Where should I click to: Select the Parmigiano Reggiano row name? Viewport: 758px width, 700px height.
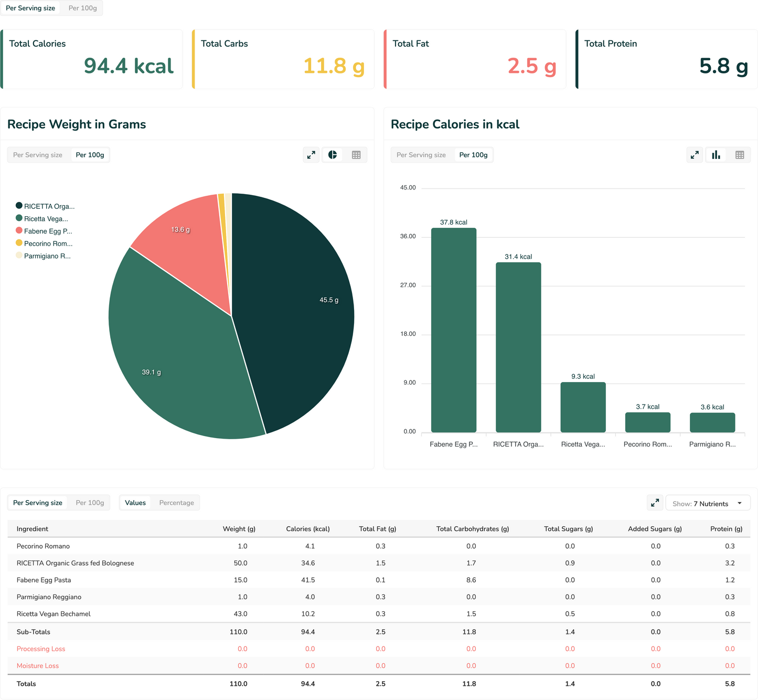click(49, 597)
